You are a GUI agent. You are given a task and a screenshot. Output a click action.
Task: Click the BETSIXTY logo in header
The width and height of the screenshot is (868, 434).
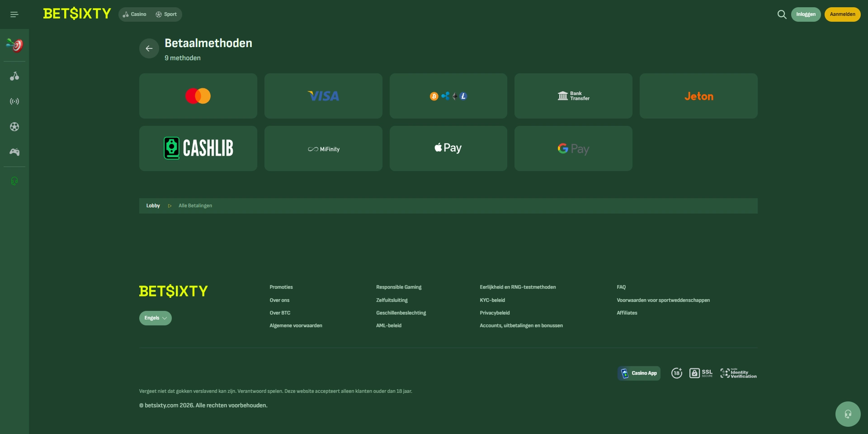click(77, 14)
